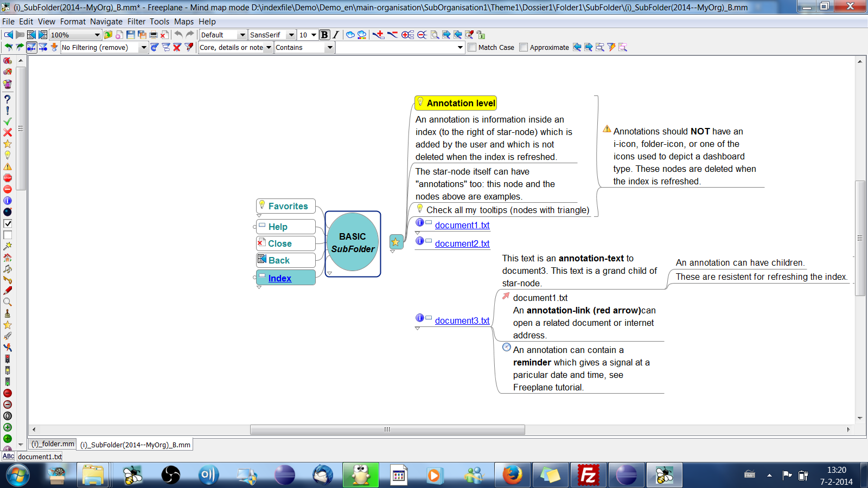This screenshot has width=868, height=488.
Task: Add the yellow lightbulb icon from the sidebar
Action: tap(8, 155)
